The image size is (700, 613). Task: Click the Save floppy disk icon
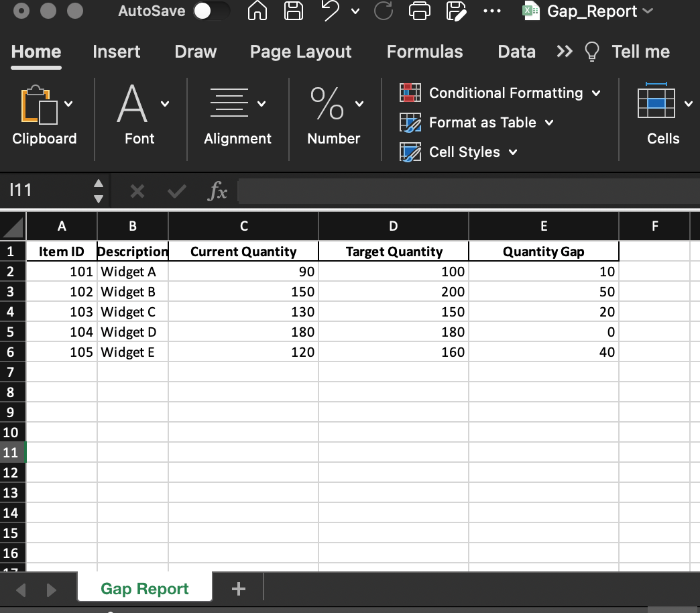click(x=293, y=11)
